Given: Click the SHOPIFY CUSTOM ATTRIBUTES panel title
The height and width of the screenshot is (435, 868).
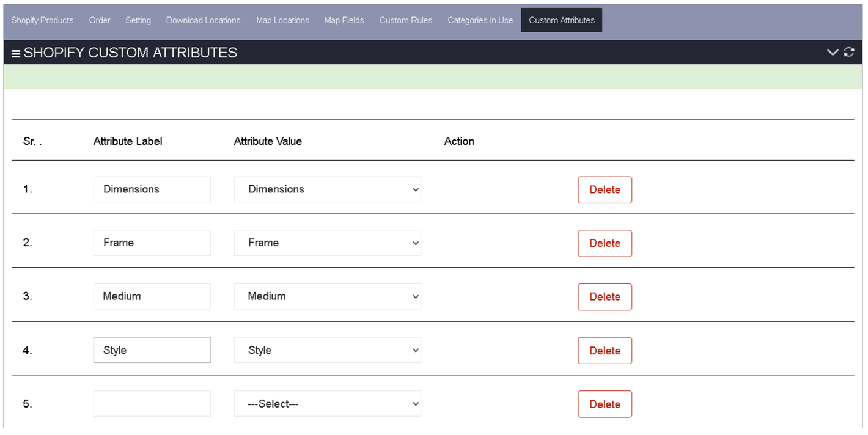Looking at the screenshot, I should click(130, 53).
